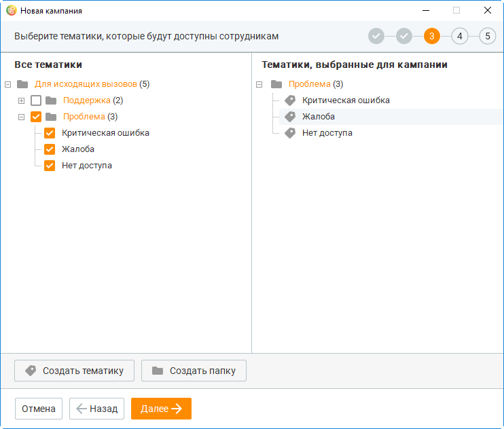Close the 'Новая кампания' window
The width and height of the screenshot is (504, 429).
click(x=487, y=11)
